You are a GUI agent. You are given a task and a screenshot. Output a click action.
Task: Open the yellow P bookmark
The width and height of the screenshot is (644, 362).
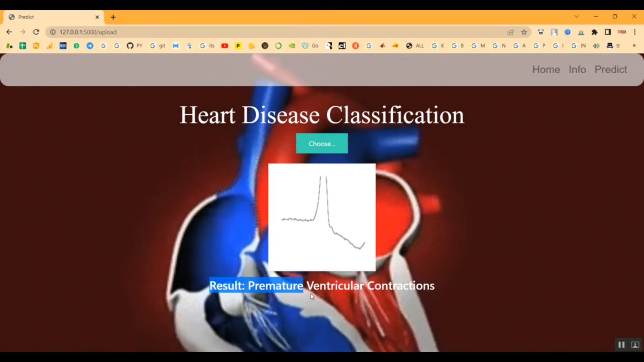(238, 45)
